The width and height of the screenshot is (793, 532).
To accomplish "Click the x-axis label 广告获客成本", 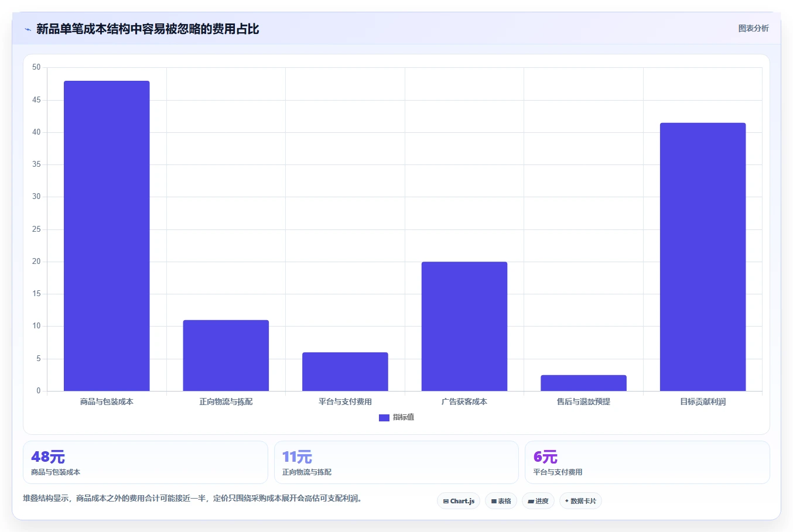I will (464, 401).
